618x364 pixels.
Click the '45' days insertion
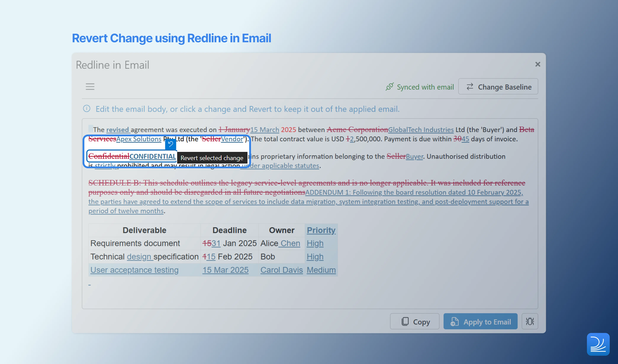pos(465,139)
